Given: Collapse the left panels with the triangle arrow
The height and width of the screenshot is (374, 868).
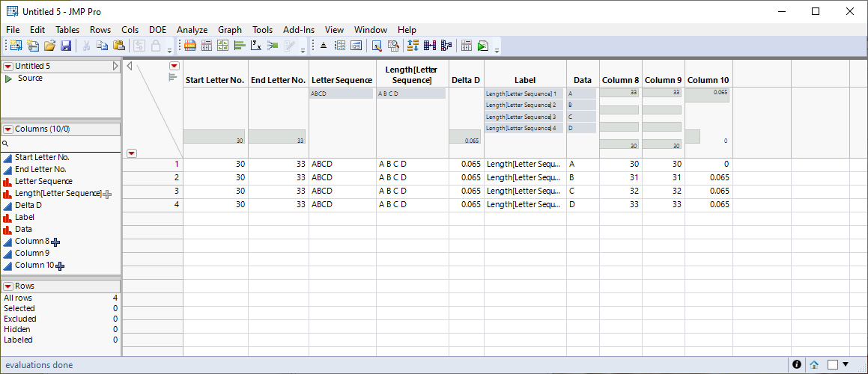Looking at the screenshot, I should click(130, 67).
